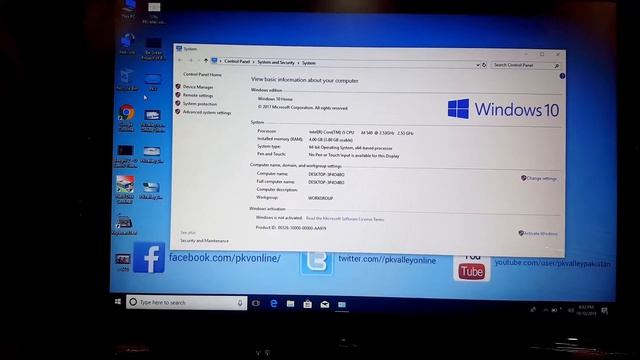Click the microphone in the taskbar search box
The width and height of the screenshot is (640, 360).
tap(240, 303)
